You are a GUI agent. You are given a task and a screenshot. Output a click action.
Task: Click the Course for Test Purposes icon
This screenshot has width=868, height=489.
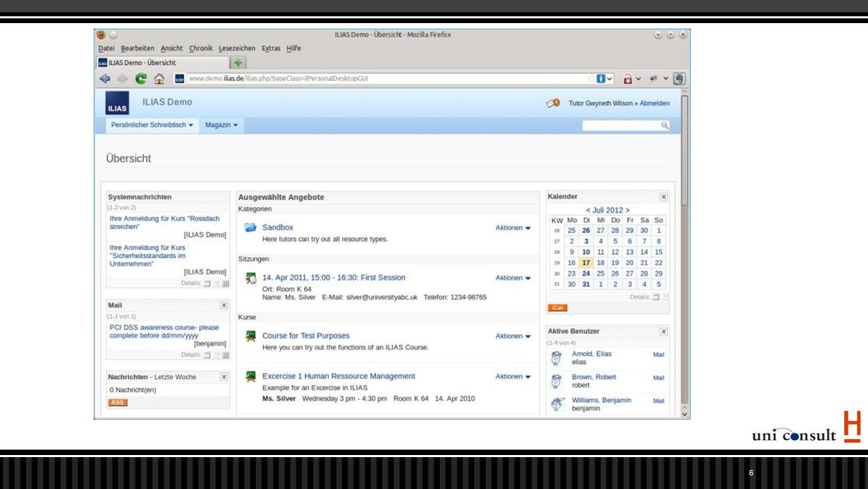tap(250, 336)
